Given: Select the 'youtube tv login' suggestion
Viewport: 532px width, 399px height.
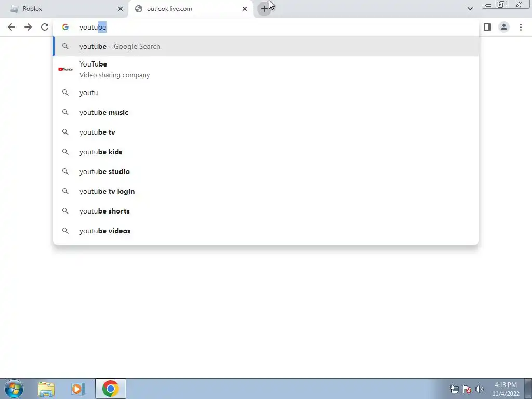Looking at the screenshot, I should pyautogui.click(x=266, y=191).
